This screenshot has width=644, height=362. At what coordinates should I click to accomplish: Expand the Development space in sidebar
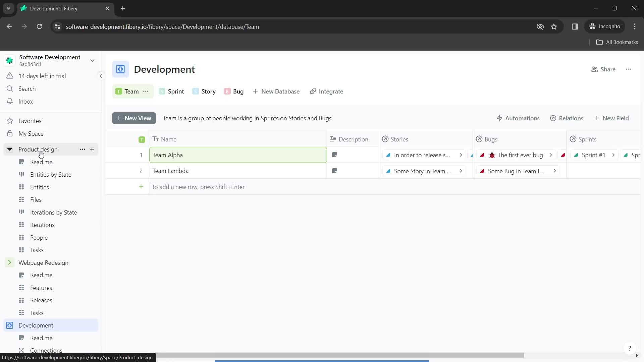coord(10,325)
